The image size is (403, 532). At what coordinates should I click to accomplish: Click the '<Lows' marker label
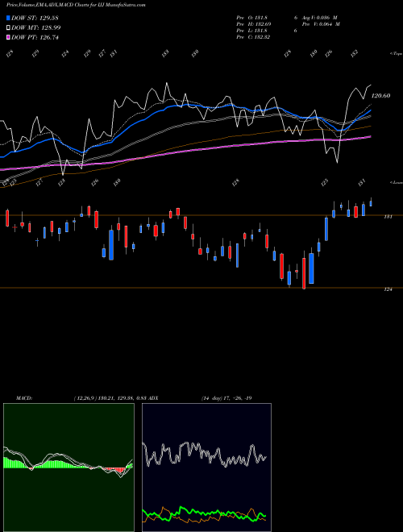(396, 182)
